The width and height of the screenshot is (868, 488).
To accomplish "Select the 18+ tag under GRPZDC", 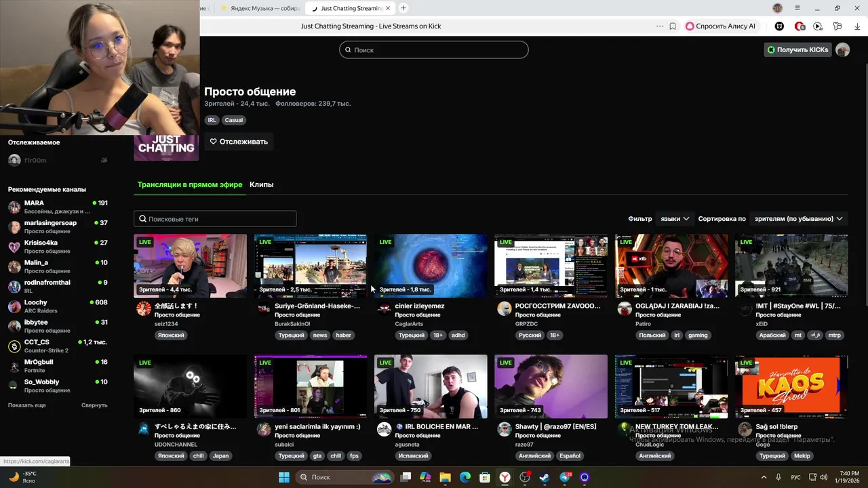I will click(x=555, y=335).
